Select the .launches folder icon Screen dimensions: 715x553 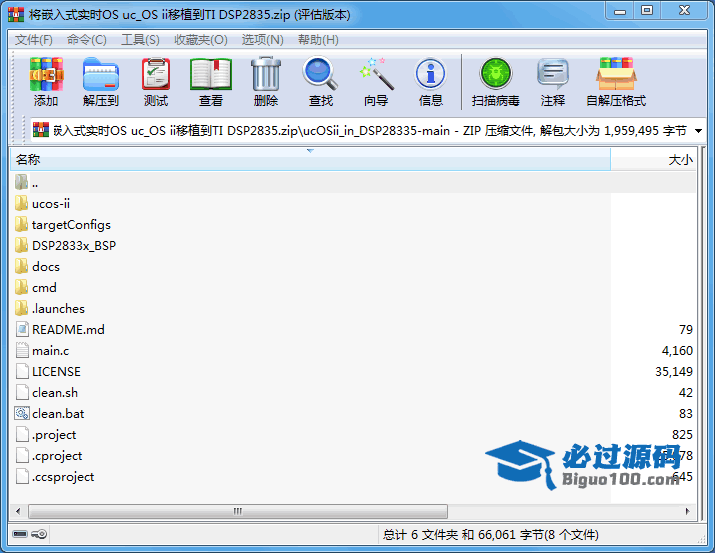click(x=21, y=308)
